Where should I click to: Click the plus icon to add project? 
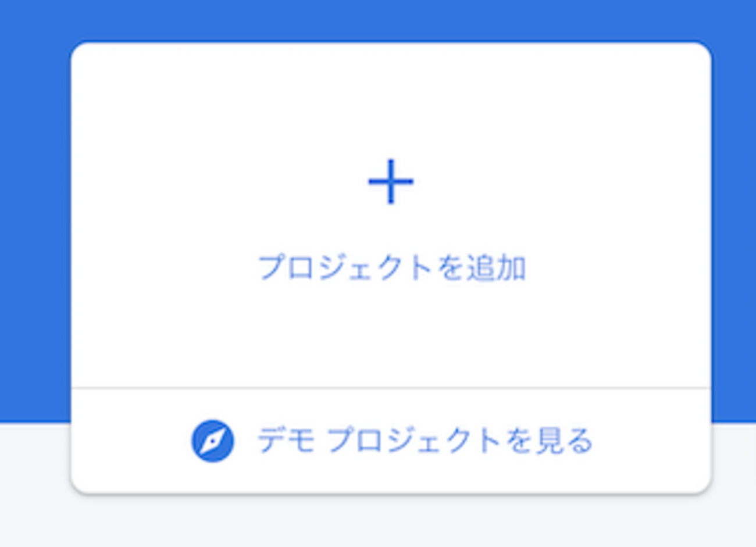[391, 181]
